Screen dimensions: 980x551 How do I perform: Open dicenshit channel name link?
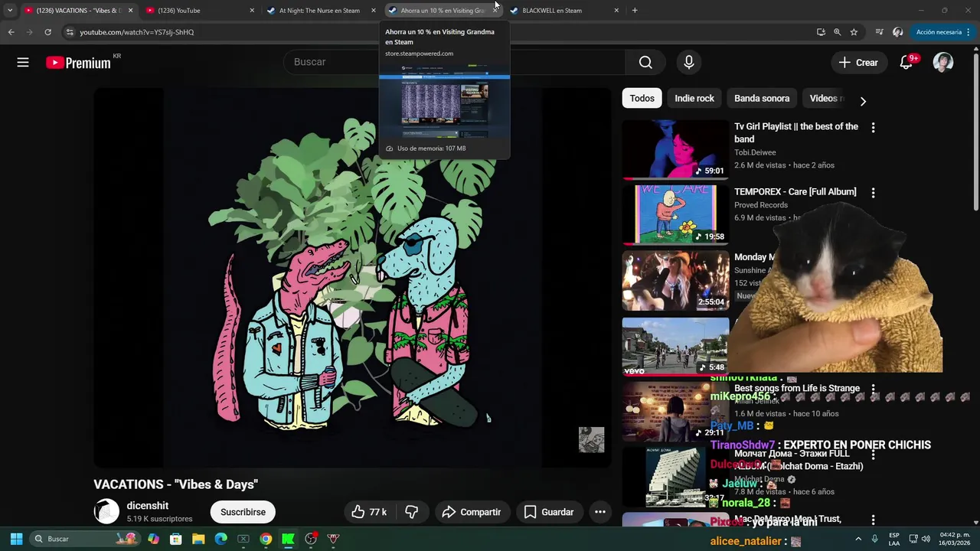pos(148,506)
